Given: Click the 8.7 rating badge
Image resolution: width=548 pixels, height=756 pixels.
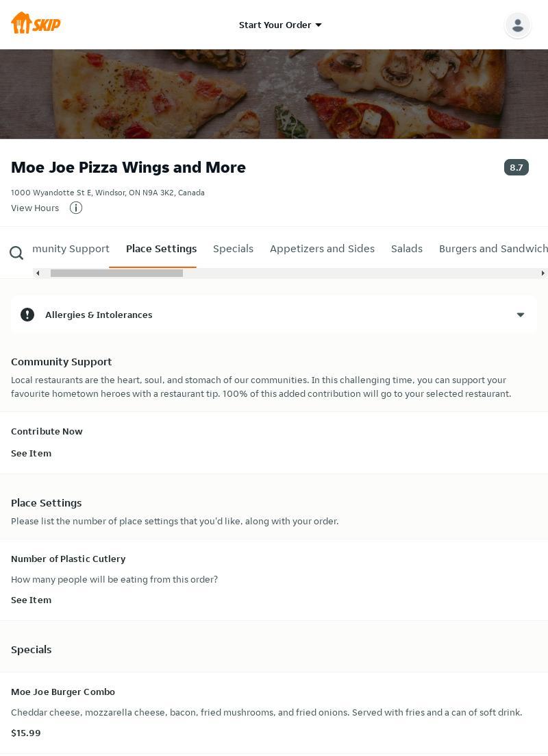Looking at the screenshot, I should click(x=516, y=167).
